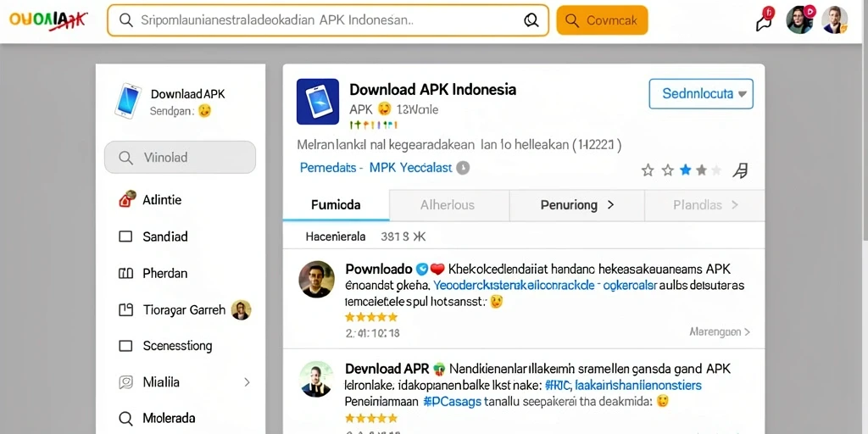Screen dimensions: 868x434
Task: Click the hashtag link beginning #fKIC
Action: coord(623,385)
